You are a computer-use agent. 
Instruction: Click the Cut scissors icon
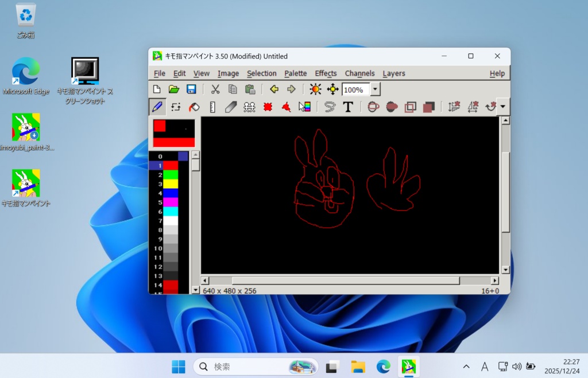tap(215, 89)
